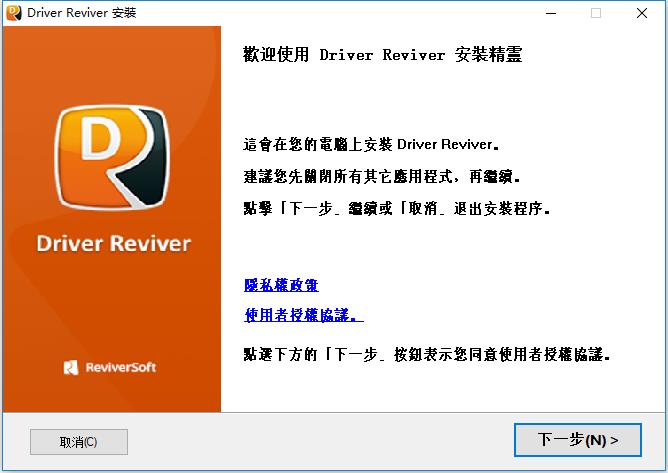Screen dimensions: 668x473
Task: Click the 下一步(N) > button
Action: 577,440
